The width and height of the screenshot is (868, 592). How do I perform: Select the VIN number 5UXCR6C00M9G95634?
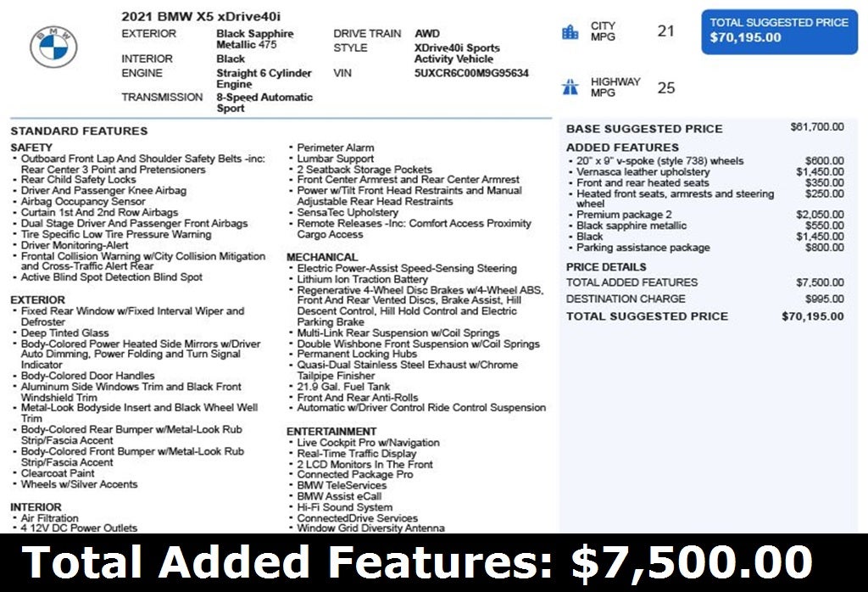(470, 74)
